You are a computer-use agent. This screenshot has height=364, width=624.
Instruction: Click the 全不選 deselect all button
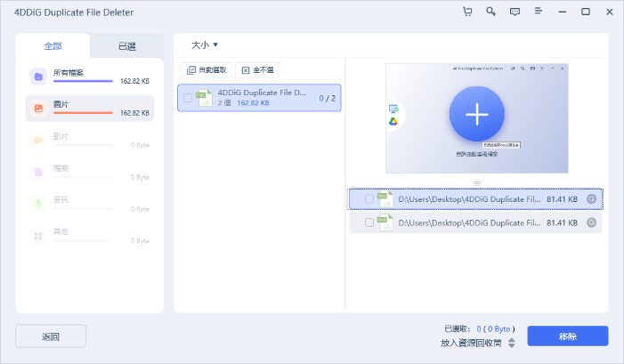point(257,70)
